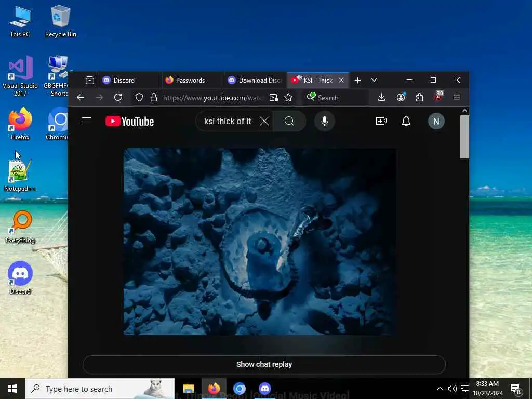This screenshot has width=532, height=399.
Task: Switch to the KSI - Thick tab
Action: [318, 81]
